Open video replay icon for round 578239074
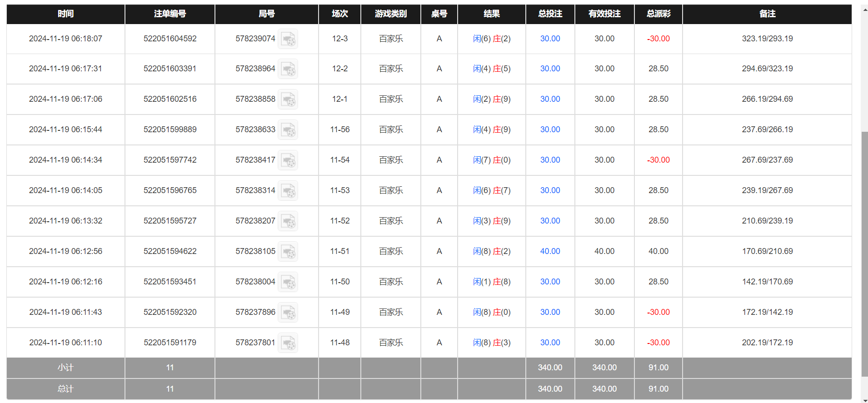This screenshot has width=868, height=403. (x=288, y=39)
